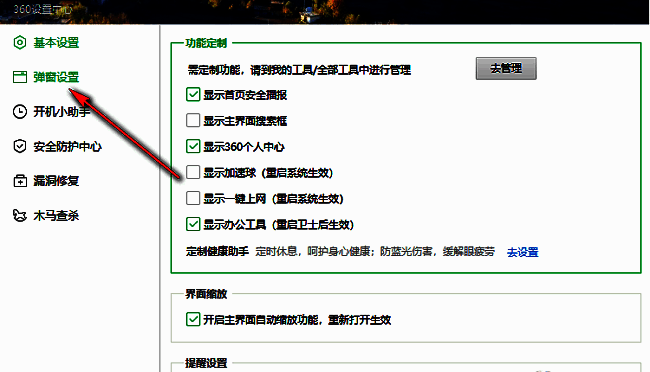The image size is (650, 372).
Task: Click the 木马查杀 horse icon
Action: tap(19, 216)
